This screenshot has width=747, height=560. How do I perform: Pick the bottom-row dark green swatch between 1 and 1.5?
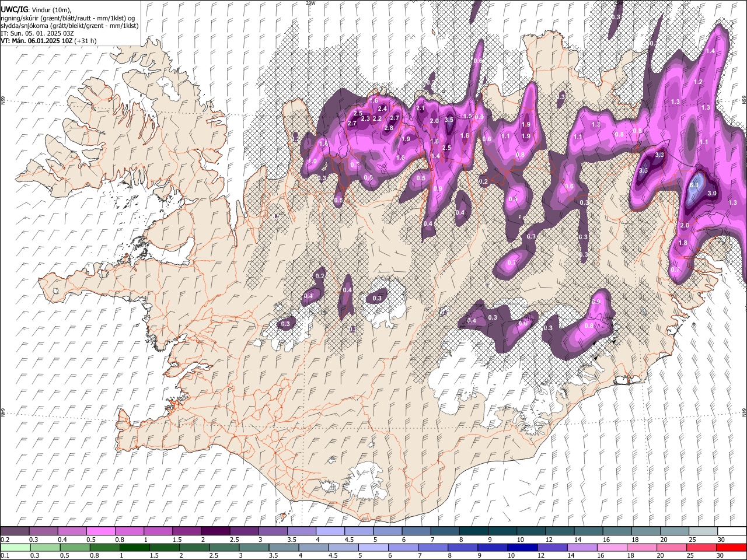[x=135, y=548]
